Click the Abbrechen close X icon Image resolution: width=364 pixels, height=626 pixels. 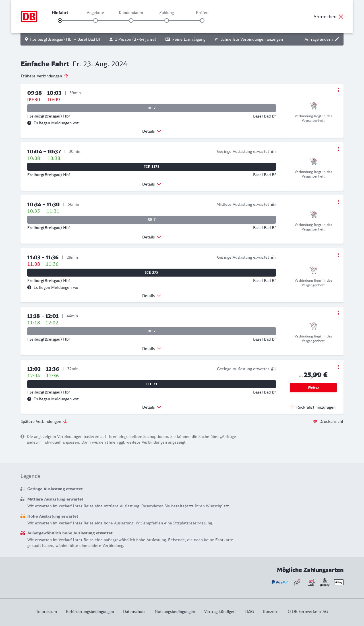click(x=341, y=17)
